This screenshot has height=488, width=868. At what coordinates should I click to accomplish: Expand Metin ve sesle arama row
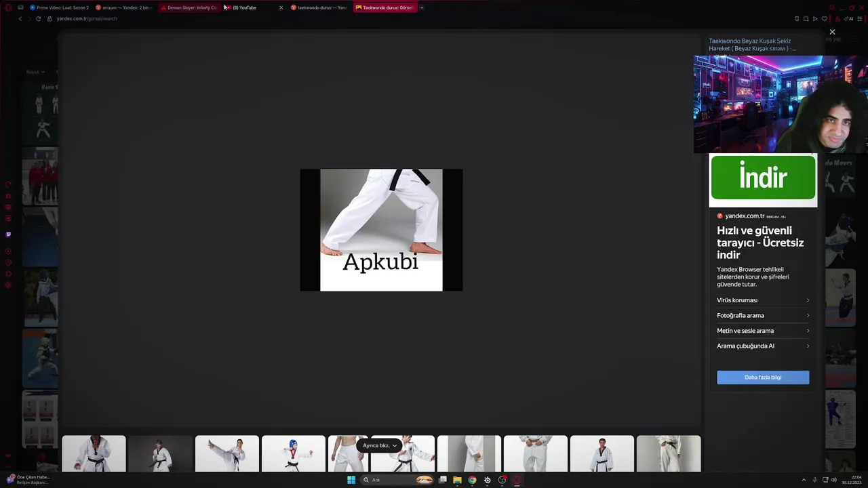pyautogui.click(x=763, y=331)
